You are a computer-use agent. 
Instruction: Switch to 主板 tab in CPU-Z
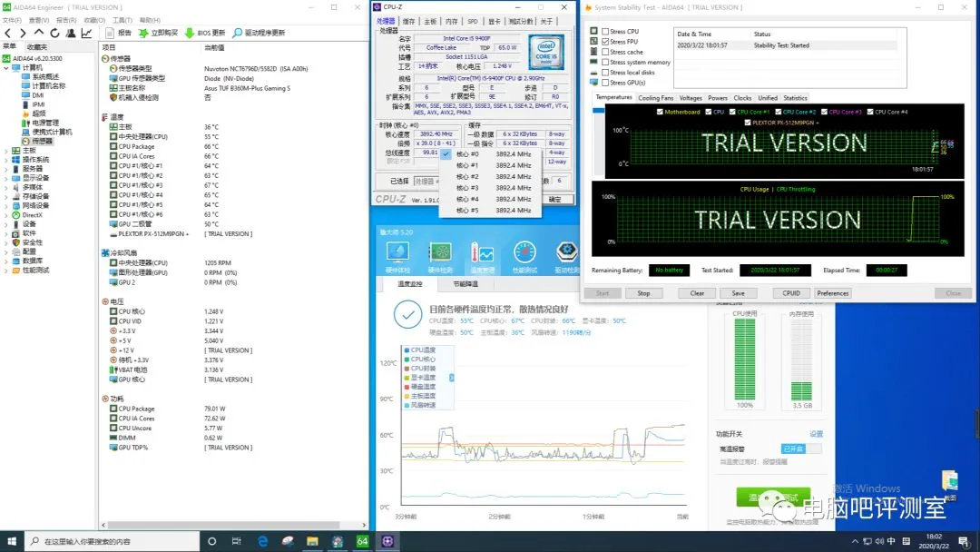tap(431, 21)
